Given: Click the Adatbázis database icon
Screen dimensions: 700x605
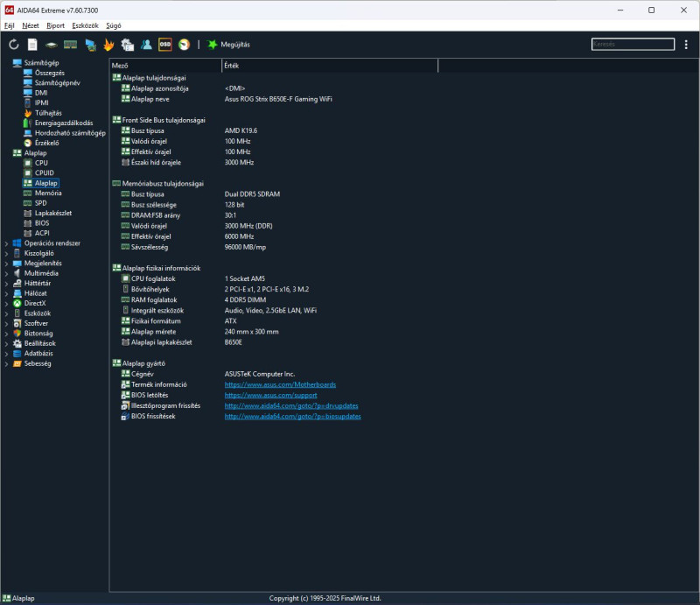Looking at the screenshot, I should click(x=17, y=353).
